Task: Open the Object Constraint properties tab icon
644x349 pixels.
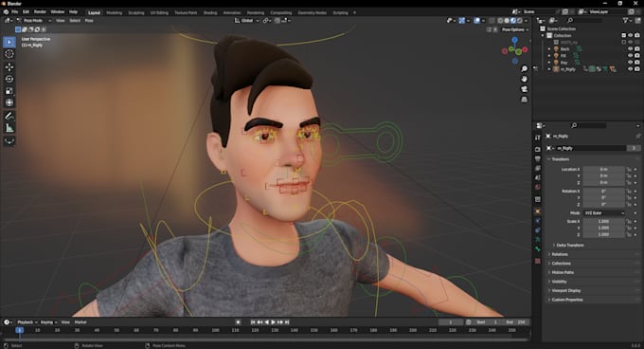Action: pos(538,230)
